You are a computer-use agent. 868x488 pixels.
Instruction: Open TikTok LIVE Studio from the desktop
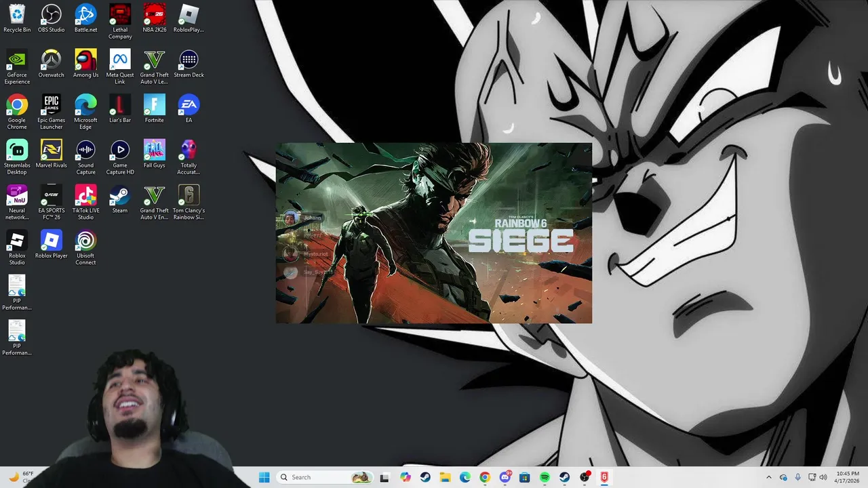coord(85,203)
